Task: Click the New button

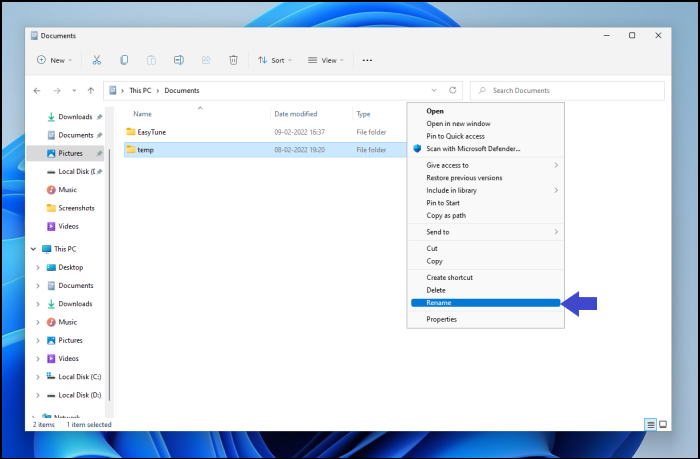Action: pyautogui.click(x=51, y=60)
